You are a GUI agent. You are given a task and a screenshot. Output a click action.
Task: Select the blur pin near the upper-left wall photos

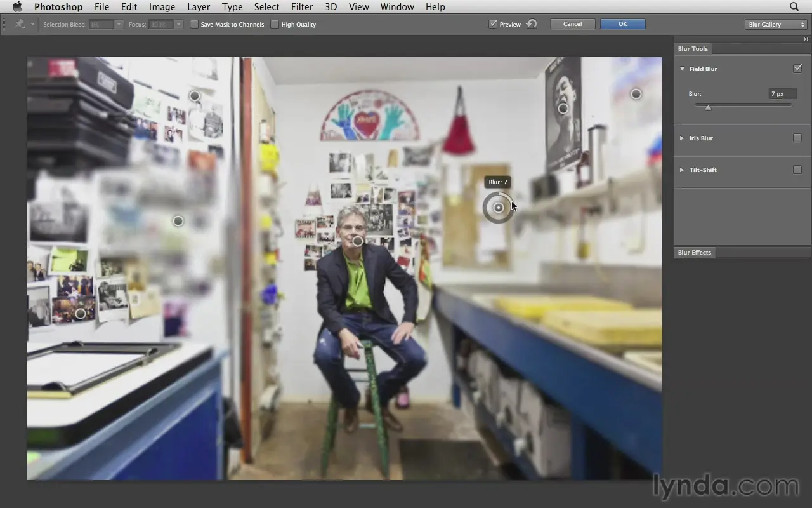click(x=195, y=96)
